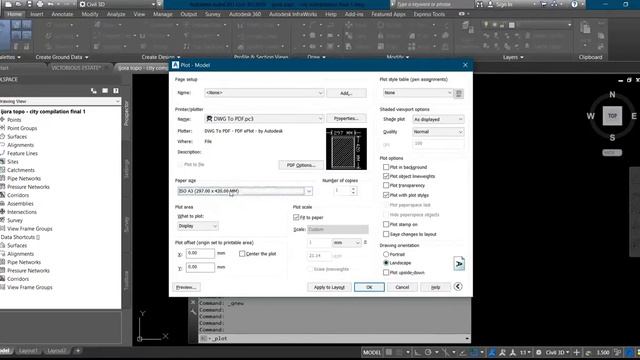Click the paper size preview thumbnail
Viewport: 640px width, 360px height.
(346, 149)
